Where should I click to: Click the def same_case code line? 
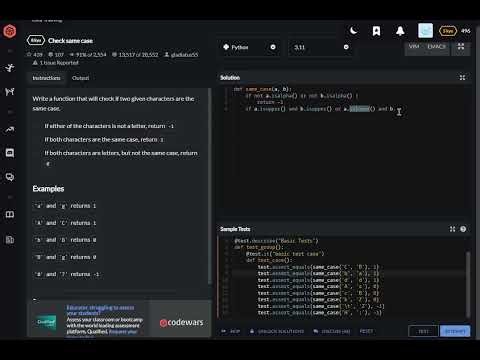coord(262,89)
